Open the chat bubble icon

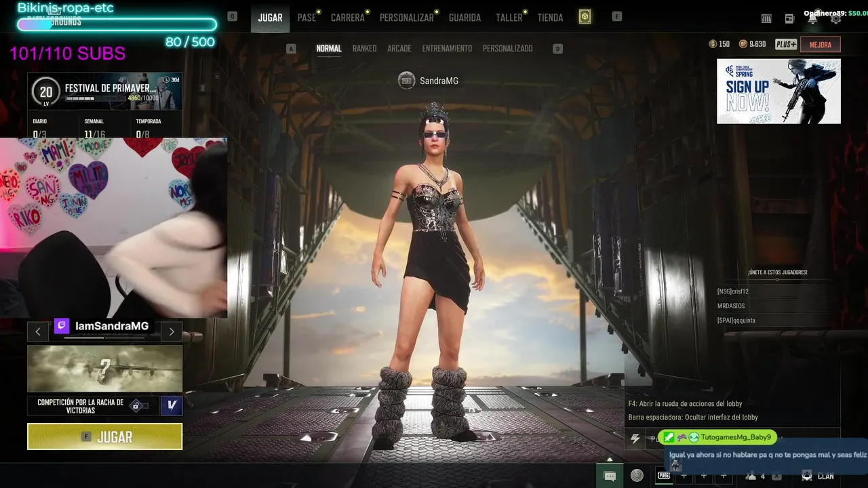(610, 476)
